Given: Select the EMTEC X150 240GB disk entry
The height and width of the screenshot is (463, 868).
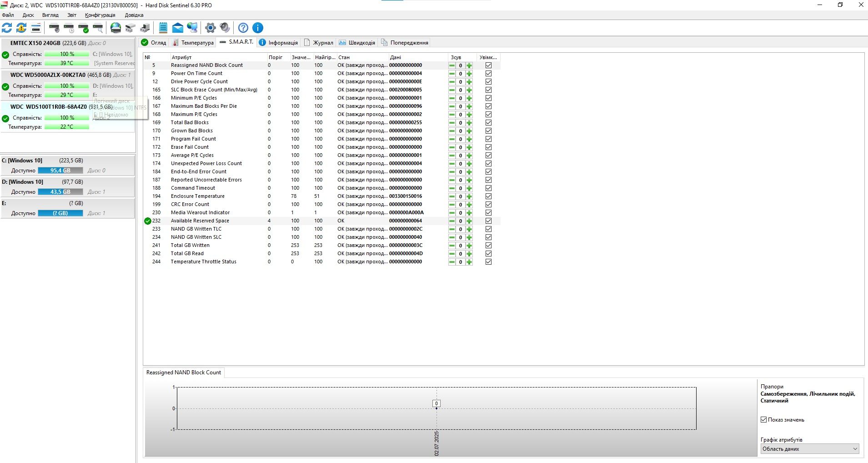Looking at the screenshot, I should click(x=68, y=54).
